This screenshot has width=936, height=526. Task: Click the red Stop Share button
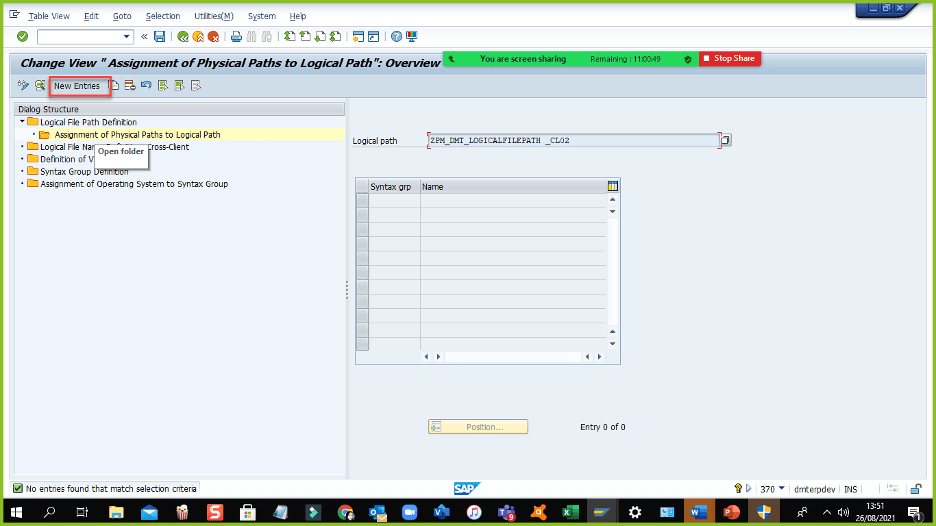[x=729, y=59]
